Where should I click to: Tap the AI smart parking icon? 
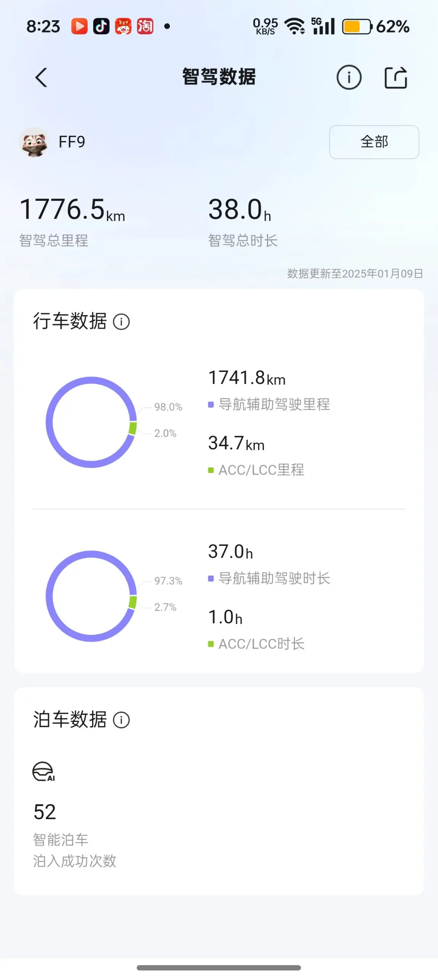coord(43,772)
